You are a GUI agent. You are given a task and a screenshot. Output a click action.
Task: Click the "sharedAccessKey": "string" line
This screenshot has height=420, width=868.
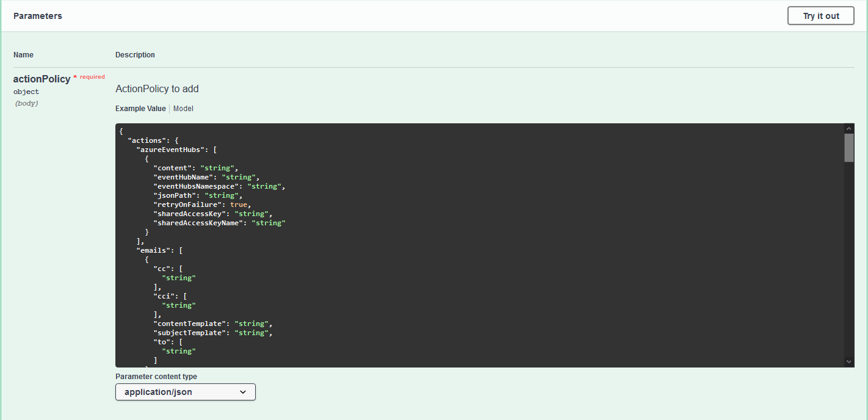tap(213, 214)
